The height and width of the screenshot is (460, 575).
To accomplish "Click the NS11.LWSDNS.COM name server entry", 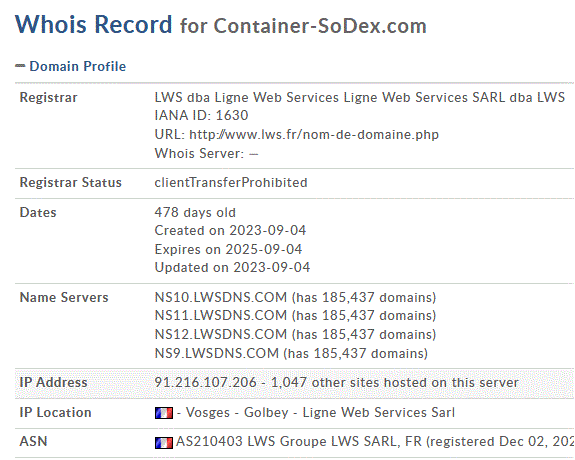I will (x=295, y=316).
